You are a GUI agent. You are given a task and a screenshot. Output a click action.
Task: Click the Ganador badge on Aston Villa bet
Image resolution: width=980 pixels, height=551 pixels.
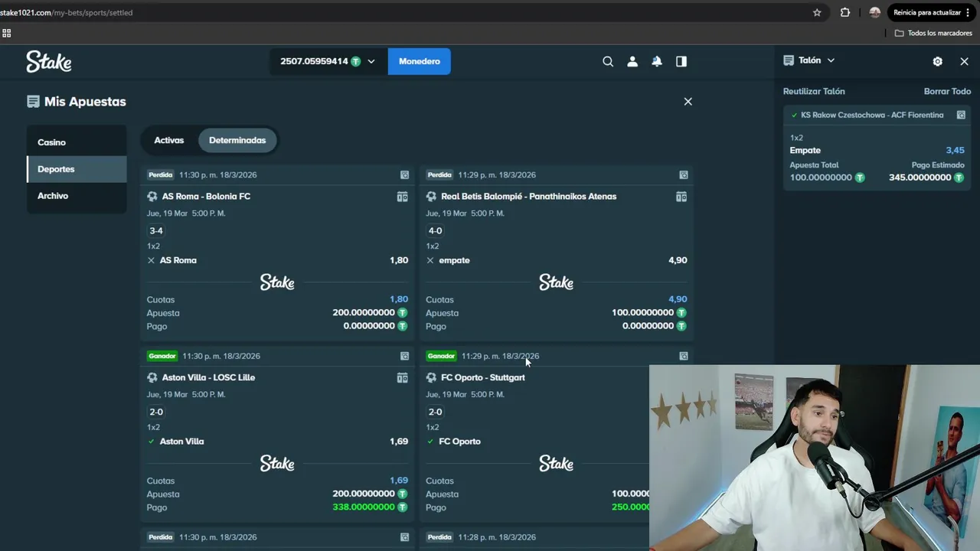[162, 356]
